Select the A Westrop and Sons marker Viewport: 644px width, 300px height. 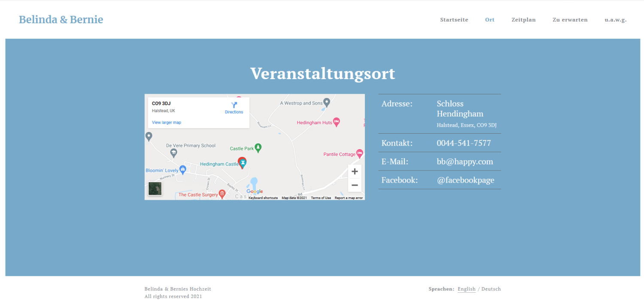327,102
